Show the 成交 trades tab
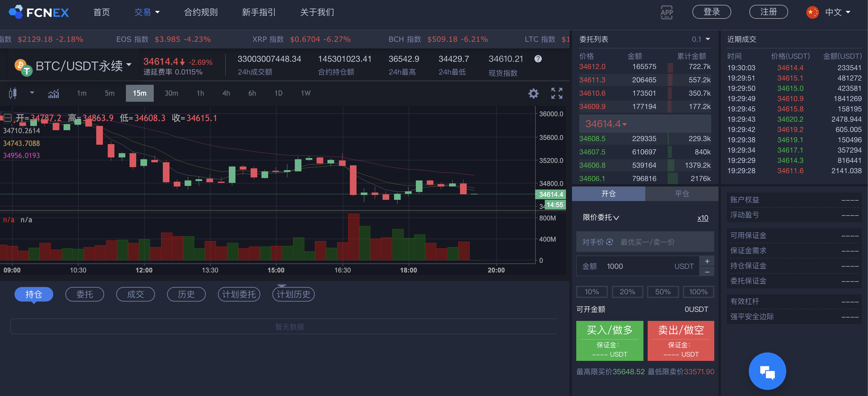Screen dimensions: 868x396 [136, 294]
